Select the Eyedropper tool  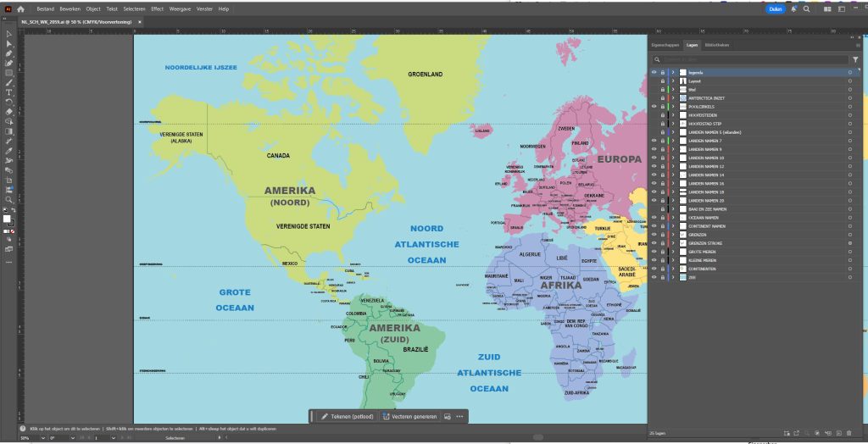point(8,151)
